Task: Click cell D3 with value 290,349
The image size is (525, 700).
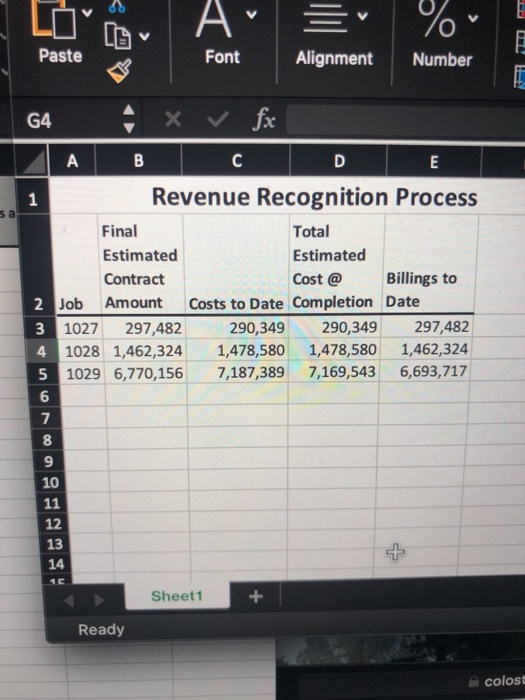Action: 336,327
